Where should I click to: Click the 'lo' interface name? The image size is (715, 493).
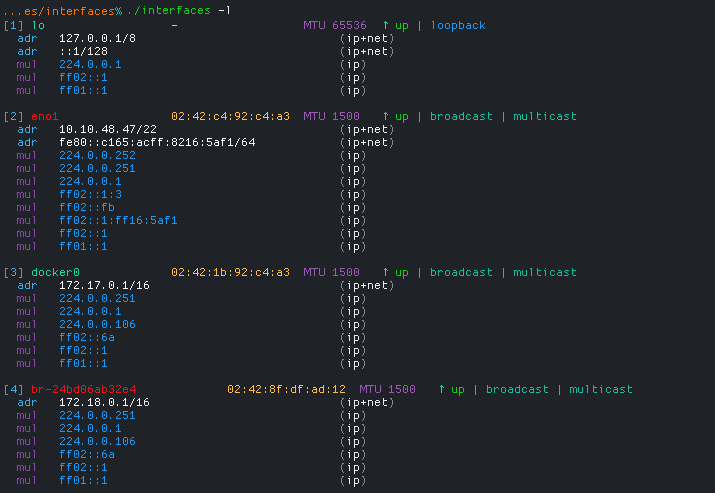point(38,26)
